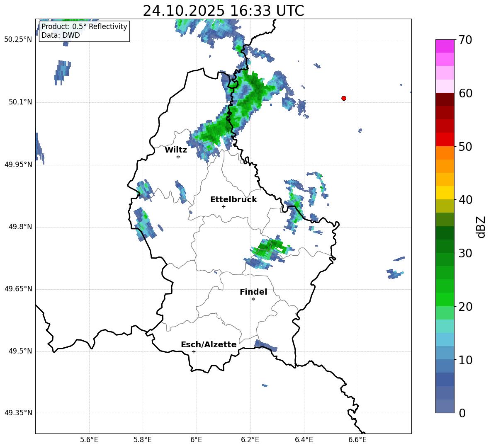Click the 50.1°N latitude label
Image resolution: width=491 pixels, height=448 pixels.
coord(20,102)
